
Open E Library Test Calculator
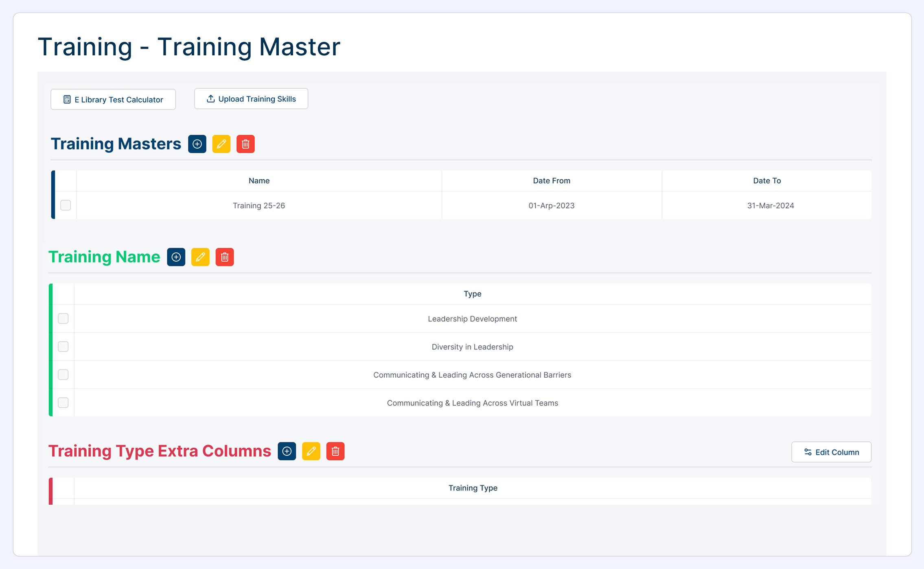[x=113, y=100]
